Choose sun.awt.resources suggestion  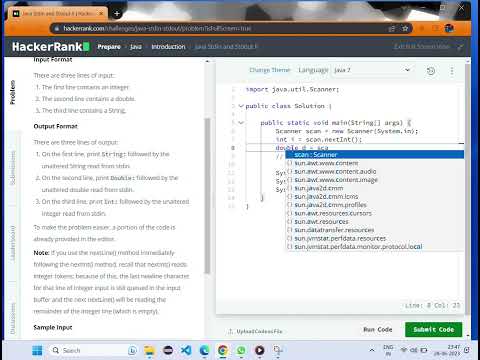375,221
